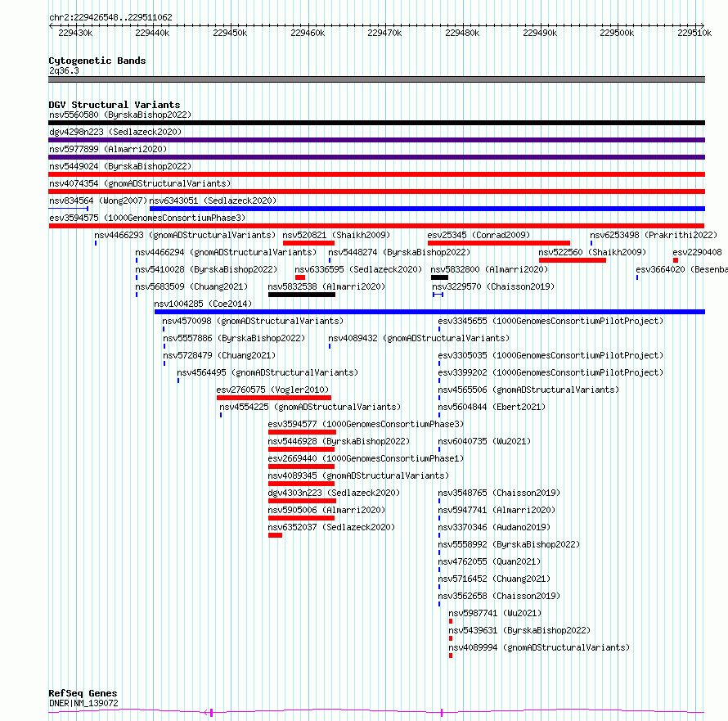Click the nsv6040735 (Wu2021) label
728x721 pixels.
[484, 441]
